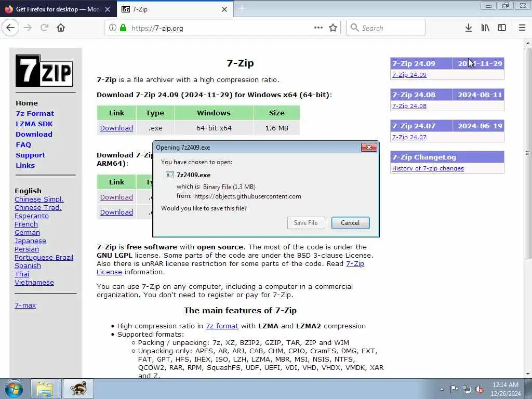
Task: Close the Opening 7z2409.exe dialog
Action: pyautogui.click(x=369, y=147)
